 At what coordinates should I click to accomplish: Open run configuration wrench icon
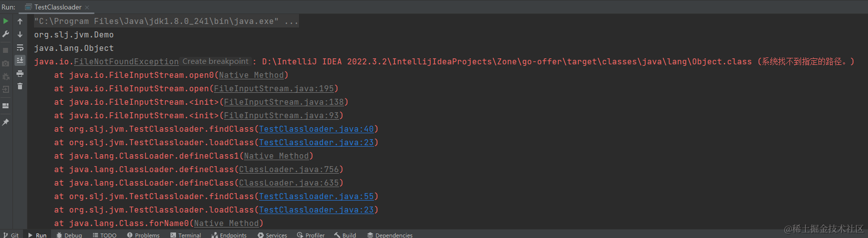[5, 34]
